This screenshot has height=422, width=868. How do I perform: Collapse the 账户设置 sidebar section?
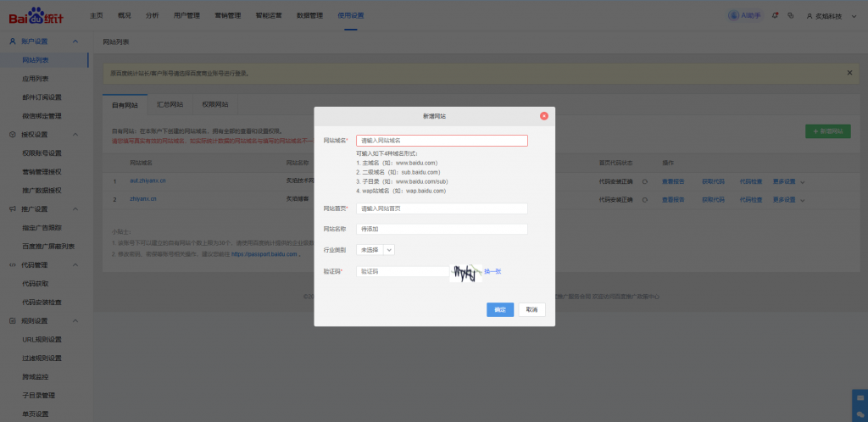click(x=75, y=42)
